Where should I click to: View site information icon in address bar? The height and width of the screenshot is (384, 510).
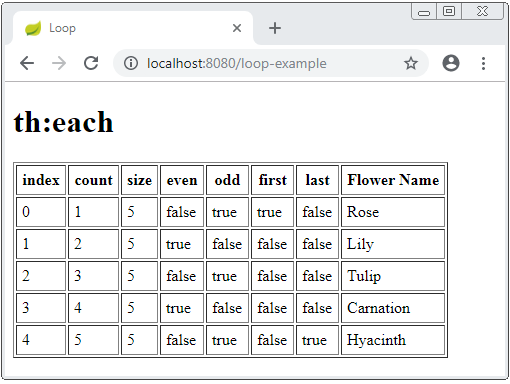[131, 63]
